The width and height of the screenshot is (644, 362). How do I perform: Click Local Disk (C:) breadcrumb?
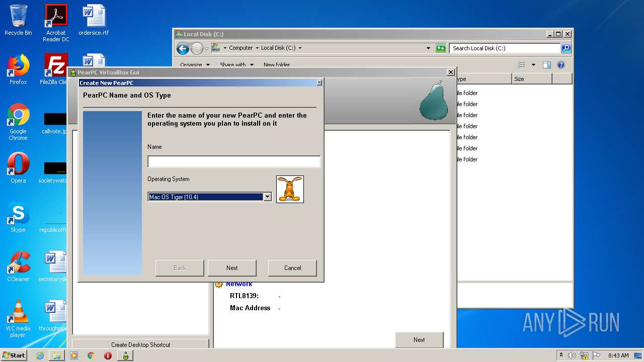pyautogui.click(x=278, y=48)
